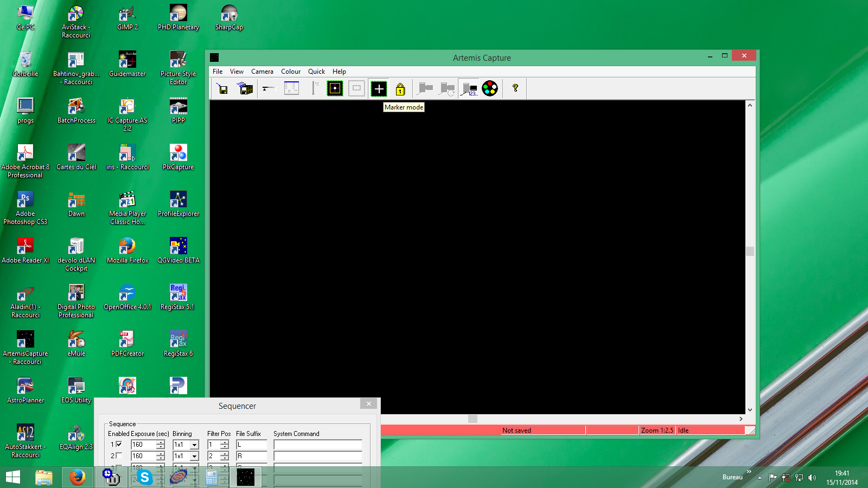Click the Windows Start button
Screen dimensions: 868x488
pyautogui.click(x=13, y=477)
